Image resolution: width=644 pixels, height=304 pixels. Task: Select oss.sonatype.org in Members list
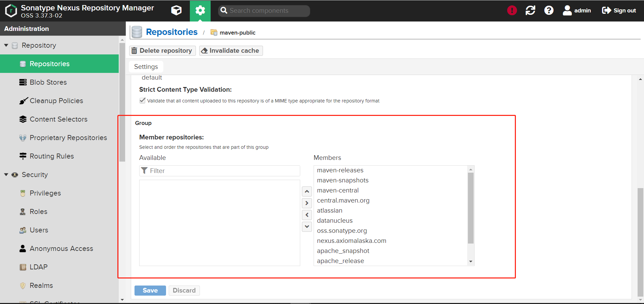click(x=391, y=231)
